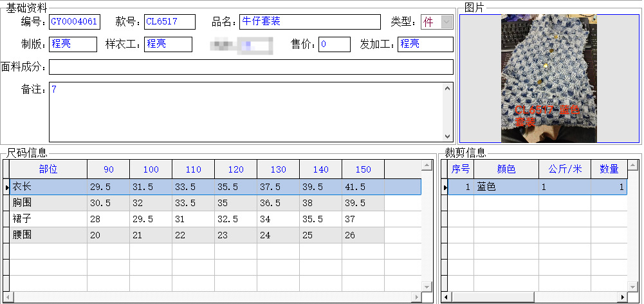Click inside the 备注 text area
This screenshot has height=304, width=644.
246,112
